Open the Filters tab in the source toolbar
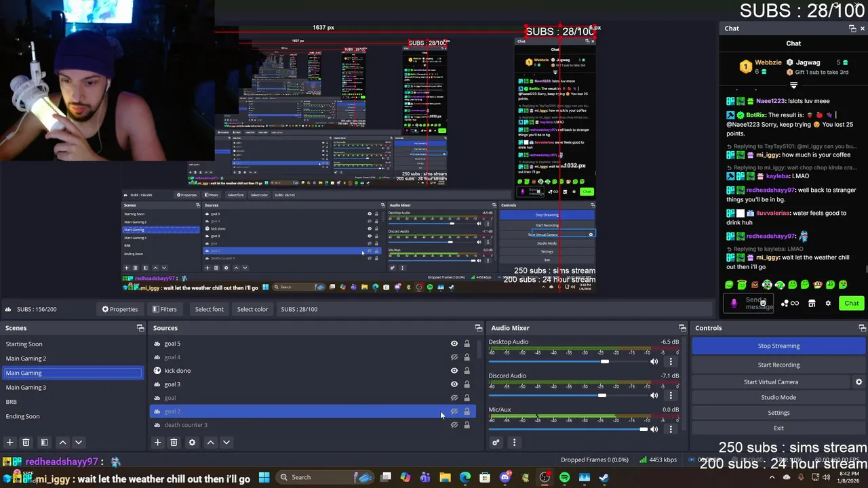Viewport: 868px width, 488px height. [165, 309]
